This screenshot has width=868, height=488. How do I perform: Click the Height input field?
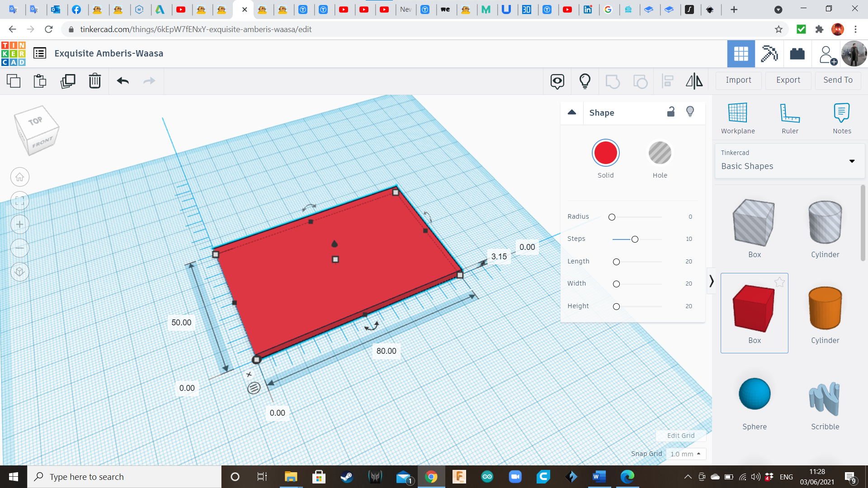coord(689,305)
